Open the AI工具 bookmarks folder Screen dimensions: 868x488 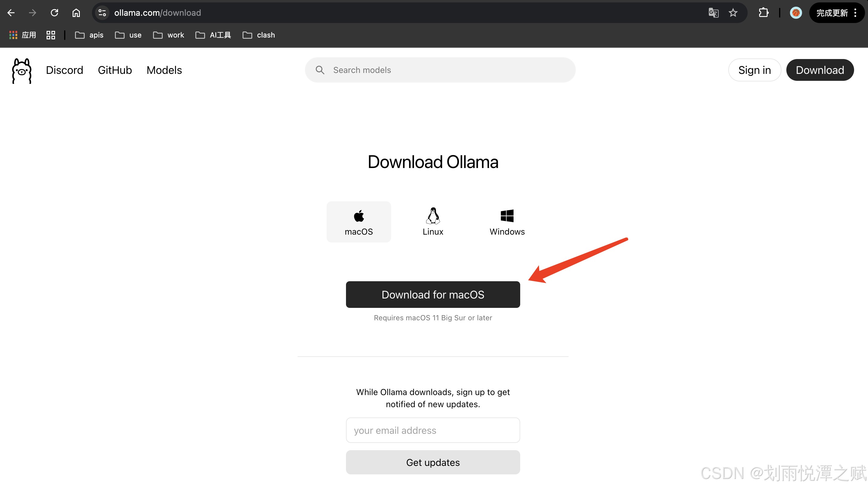pos(213,35)
